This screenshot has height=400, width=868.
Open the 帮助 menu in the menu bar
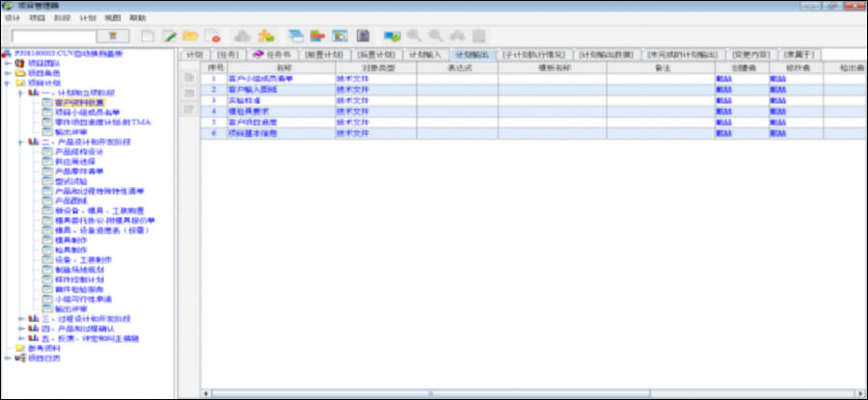[138, 17]
